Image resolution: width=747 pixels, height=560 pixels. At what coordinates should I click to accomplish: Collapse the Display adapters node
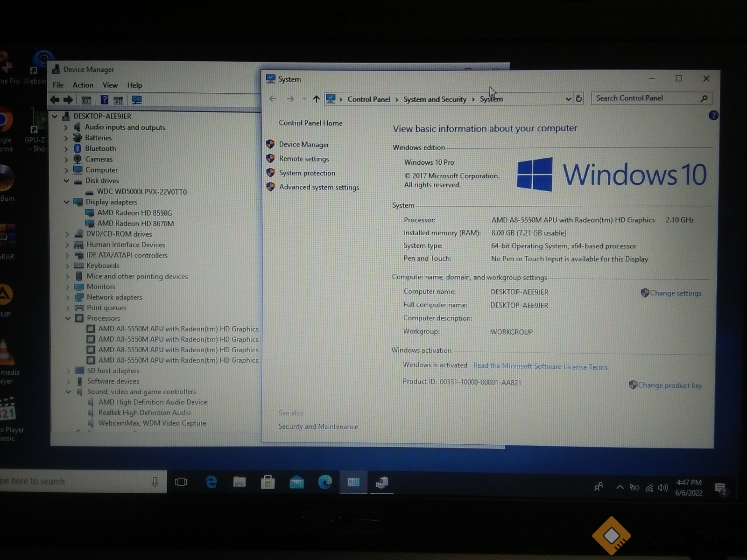pyautogui.click(x=66, y=202)
